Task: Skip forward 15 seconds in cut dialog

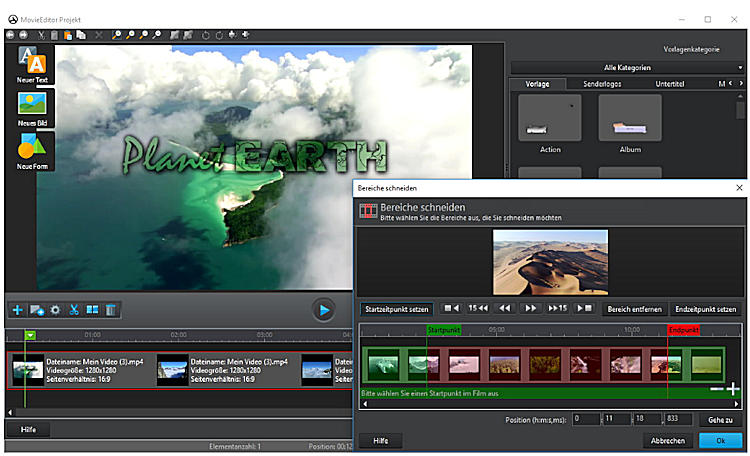Action: (557, 309)
